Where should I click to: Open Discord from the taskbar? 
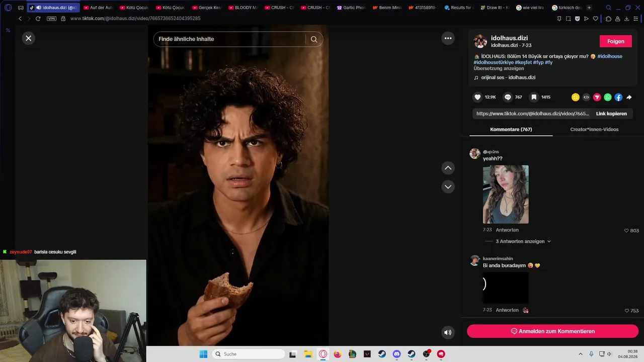(397, 354)
